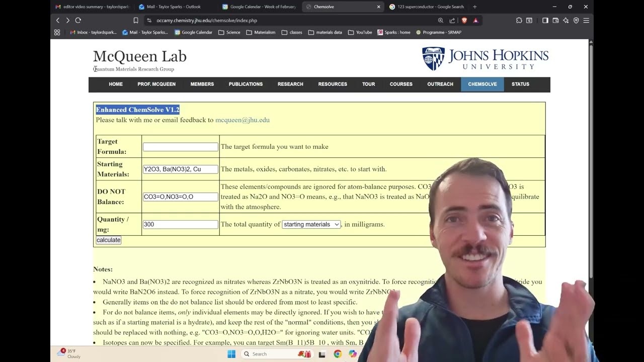Expand the Materialism bookmarks folder
644x362 pixels.
261,32
